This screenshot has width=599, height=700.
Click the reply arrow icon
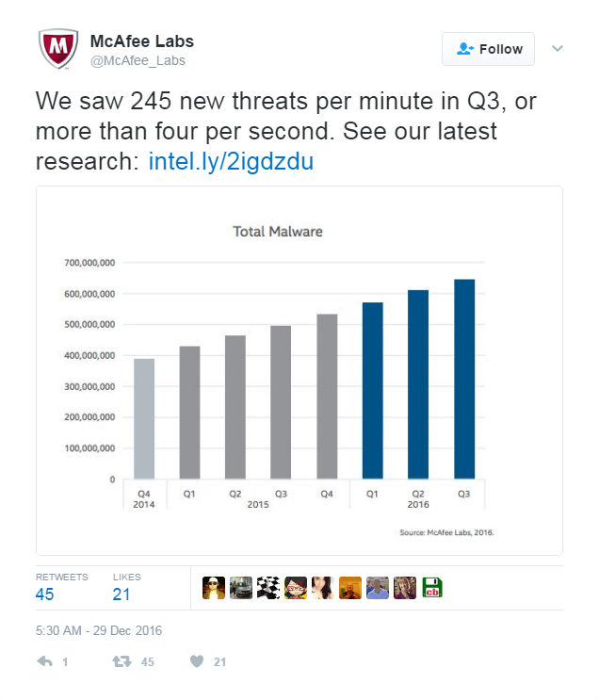(x=44, y=661)
